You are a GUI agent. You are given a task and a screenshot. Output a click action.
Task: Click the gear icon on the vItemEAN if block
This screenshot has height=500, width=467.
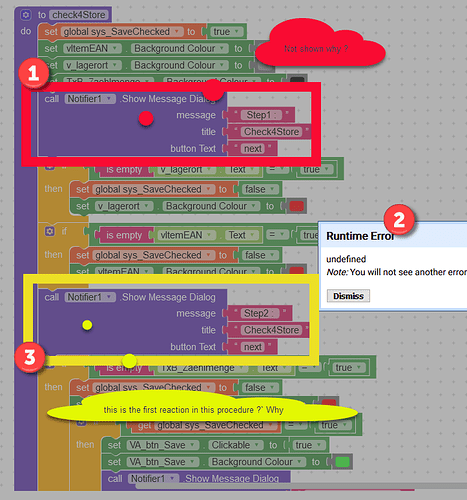tap(50, 231)
